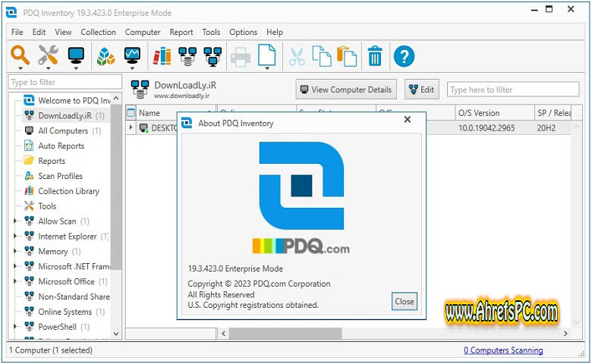Click the 20H2 release cell
This screenshot has width=592, height=364.
(x=546, y=128)
